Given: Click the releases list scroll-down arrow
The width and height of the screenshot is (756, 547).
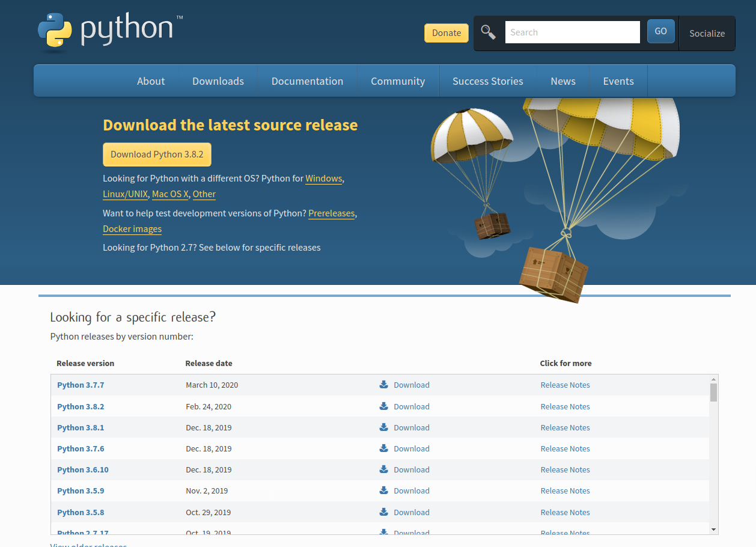Looking at the screenshot, I should click(x=713, y=530).
